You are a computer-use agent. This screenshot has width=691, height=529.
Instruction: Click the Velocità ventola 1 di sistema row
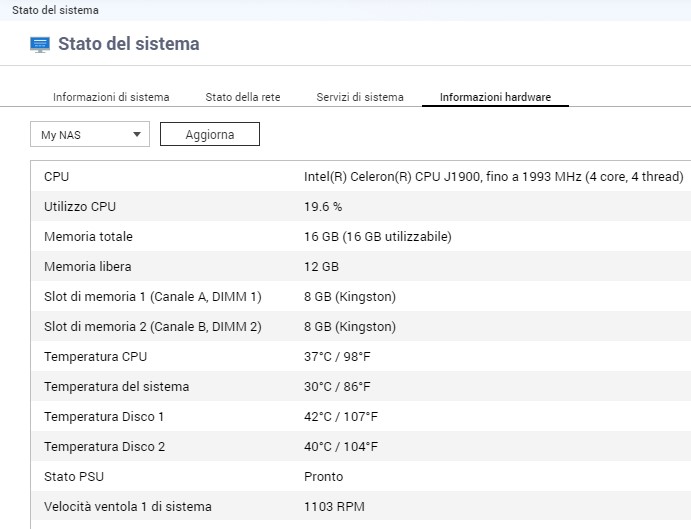tap(360, 506)
